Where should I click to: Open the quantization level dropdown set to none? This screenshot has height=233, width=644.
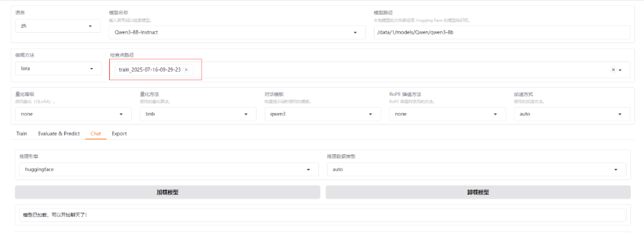pos(73,114)
